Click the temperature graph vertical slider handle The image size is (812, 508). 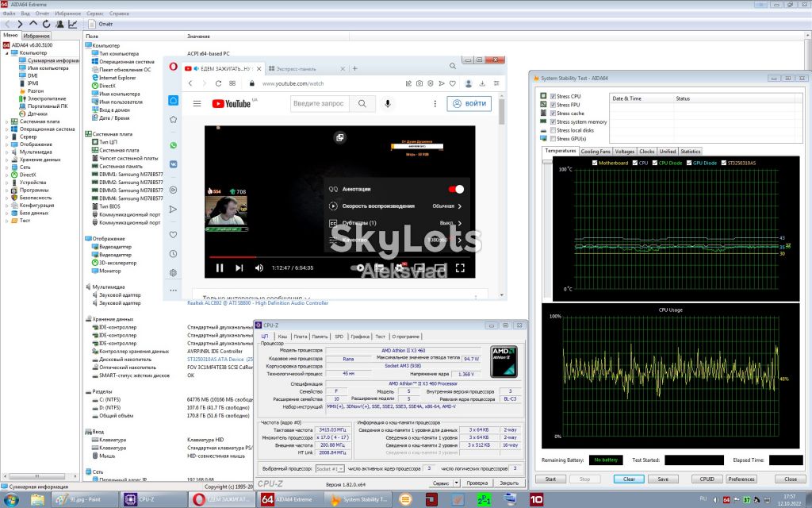point(547,162)
